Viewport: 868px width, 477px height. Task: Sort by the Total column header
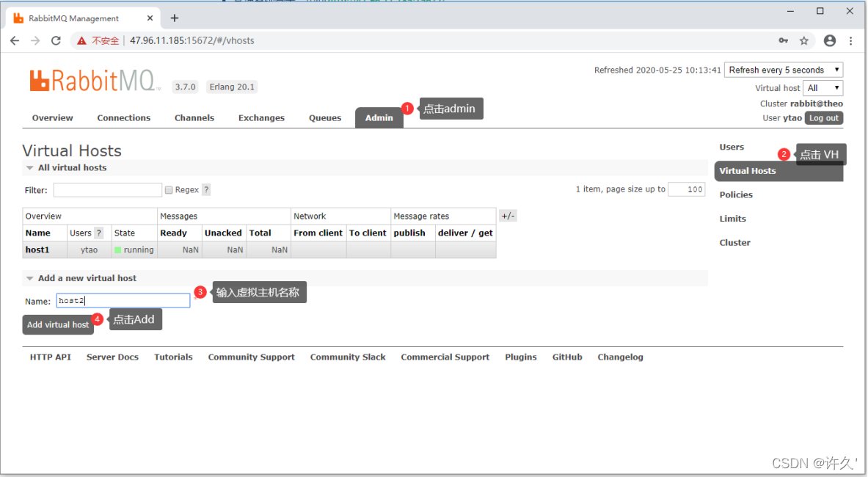(260, 233)
